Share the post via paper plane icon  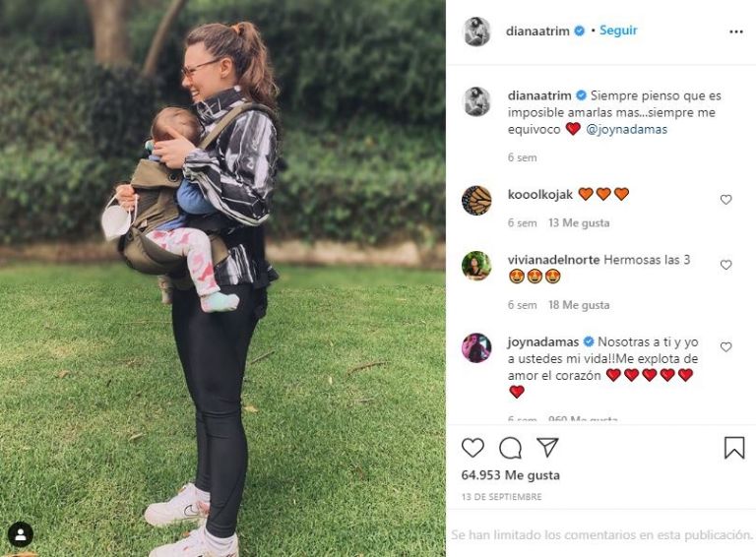coord(547,447)
